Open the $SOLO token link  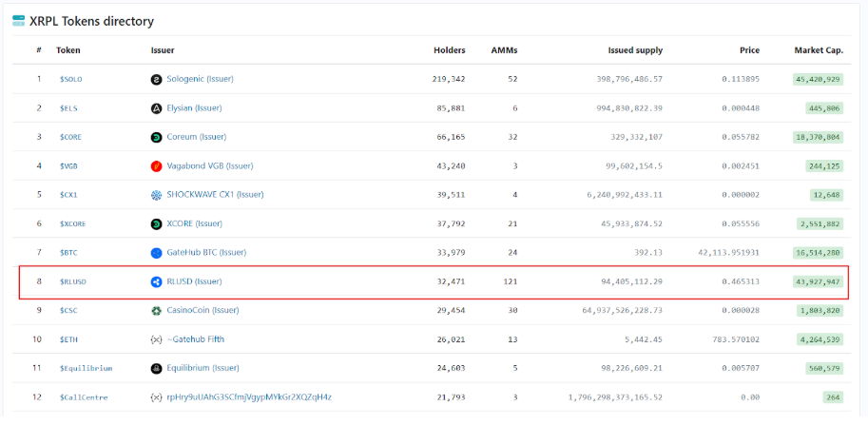71,79
